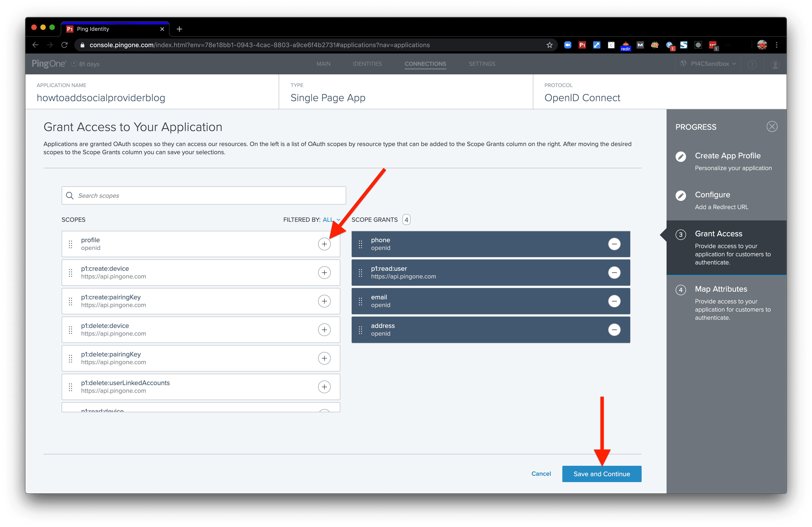The height and width of the screenshot is (527, 812).
Task: Click the browser address bar URL
Action: 259,45
